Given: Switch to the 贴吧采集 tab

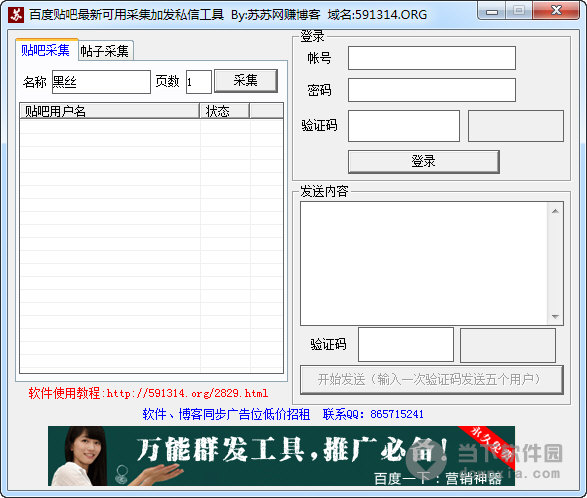Looking at the screenshot, I should pyautogui.click(x=46, y=50).
